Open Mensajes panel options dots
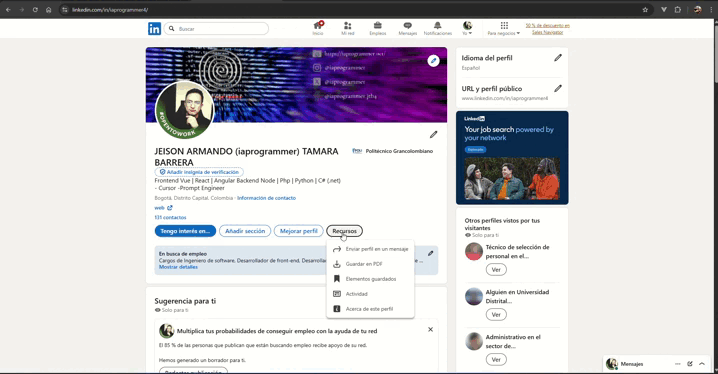The height and width of the screenshot is (374, 718). pyautogui.click(x=678, y=364)
